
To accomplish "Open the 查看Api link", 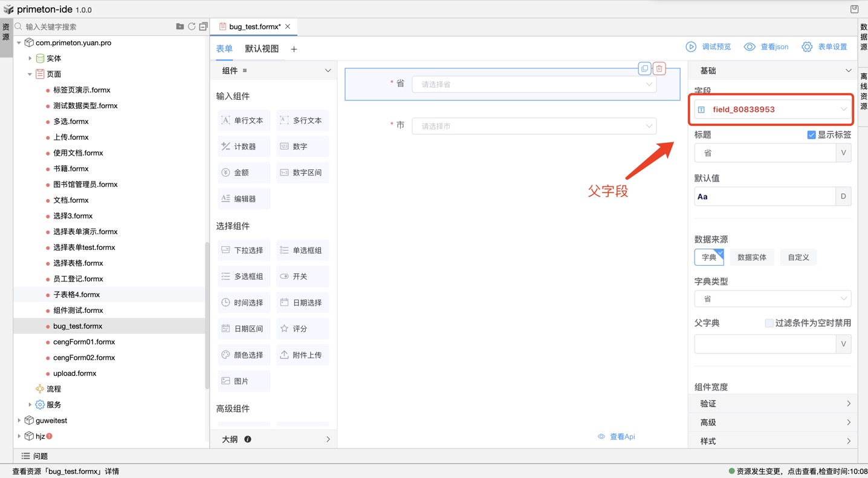I will [622, 436].
